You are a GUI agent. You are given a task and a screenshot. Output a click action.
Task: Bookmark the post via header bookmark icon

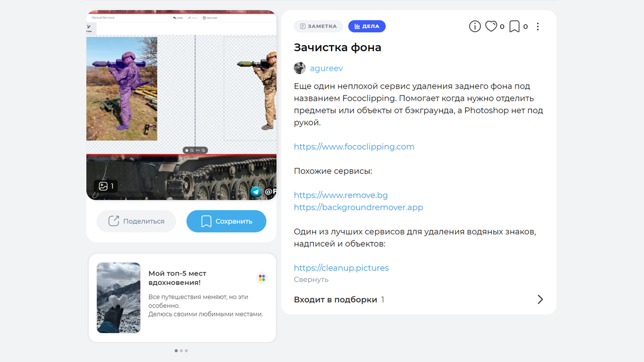pyautogui.click(x=514, y=26)
